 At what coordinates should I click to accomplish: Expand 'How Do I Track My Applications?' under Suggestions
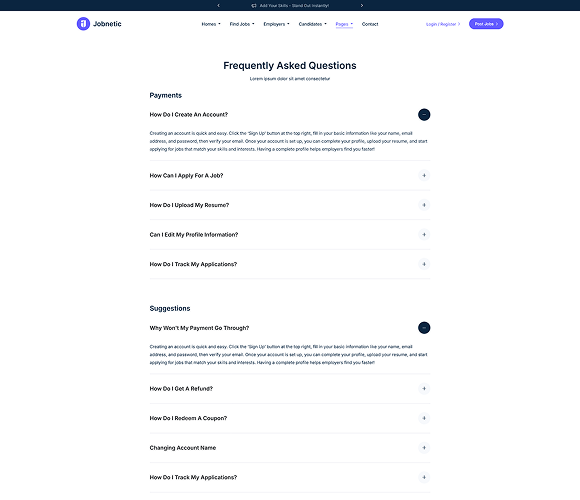click(290, 477)
